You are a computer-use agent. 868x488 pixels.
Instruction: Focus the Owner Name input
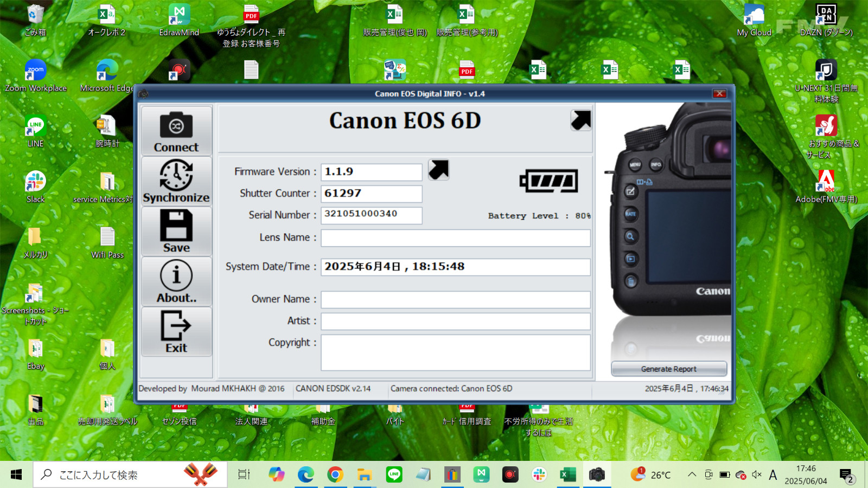pos(456,300)
